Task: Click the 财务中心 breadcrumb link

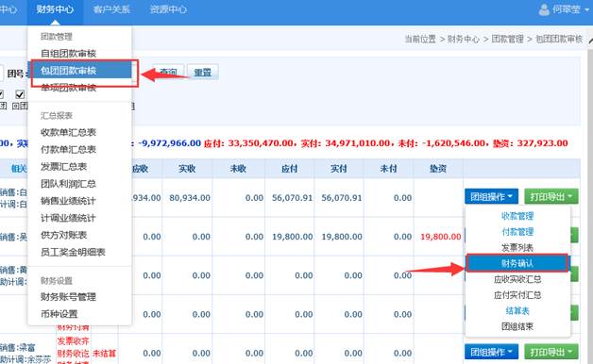Action: click(464, 39)
